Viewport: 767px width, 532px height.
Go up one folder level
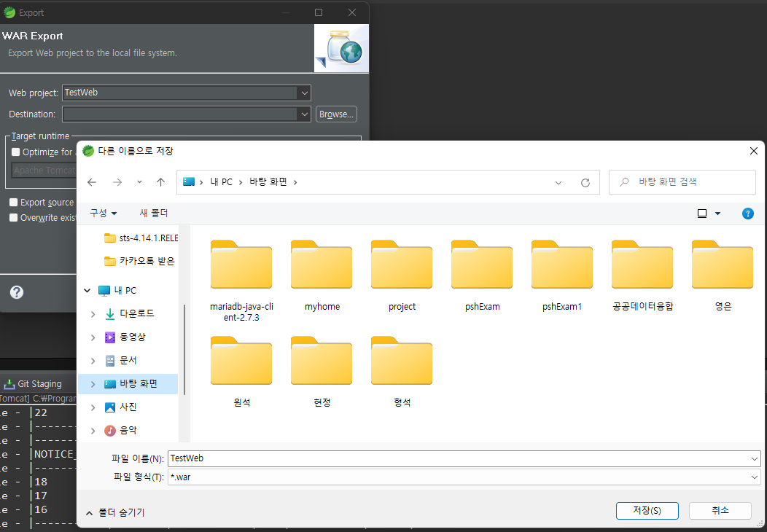(160, 182)
